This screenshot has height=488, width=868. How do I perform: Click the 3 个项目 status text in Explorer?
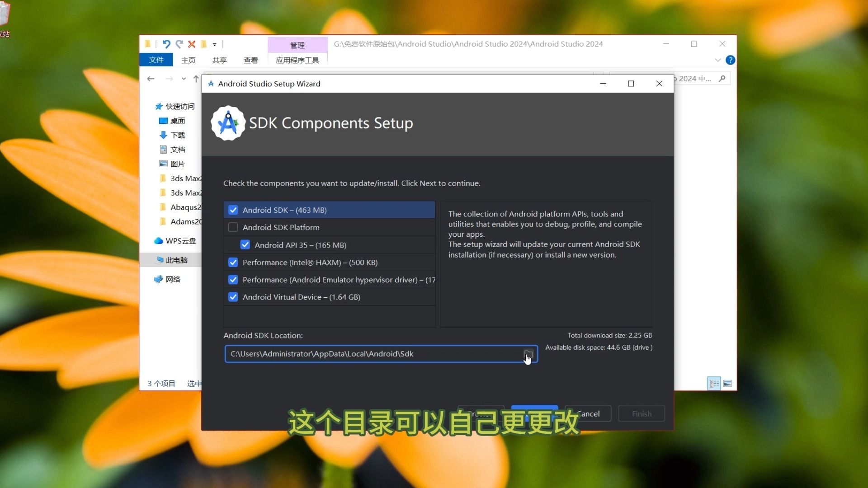(161, 384)
